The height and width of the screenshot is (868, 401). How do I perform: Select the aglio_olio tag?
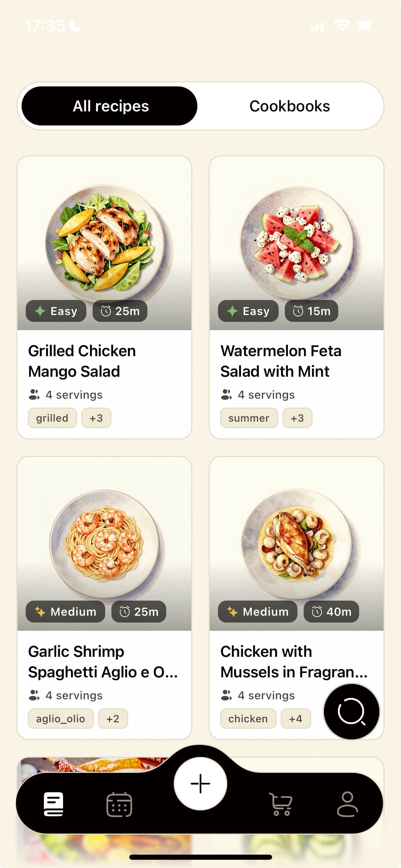tap(61, 719)
